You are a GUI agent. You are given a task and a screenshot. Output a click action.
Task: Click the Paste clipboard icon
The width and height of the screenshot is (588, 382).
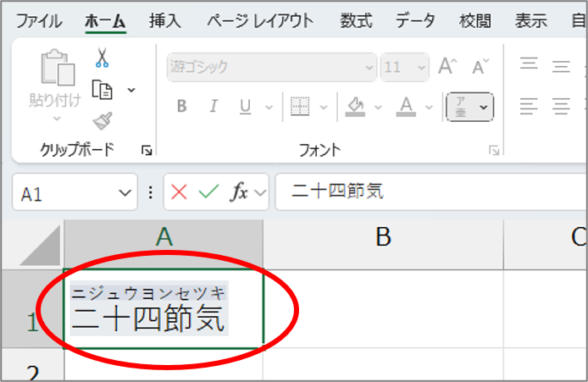(x=58, y=68)
